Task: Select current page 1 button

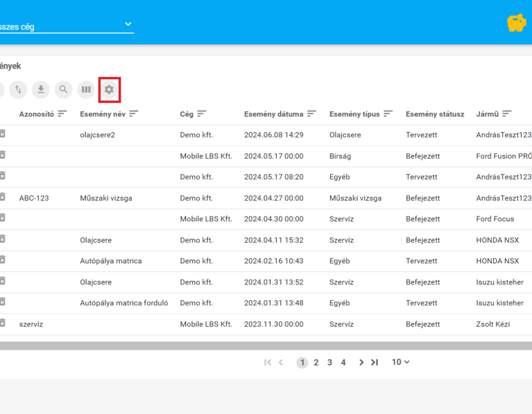Action: pos(302,363)
